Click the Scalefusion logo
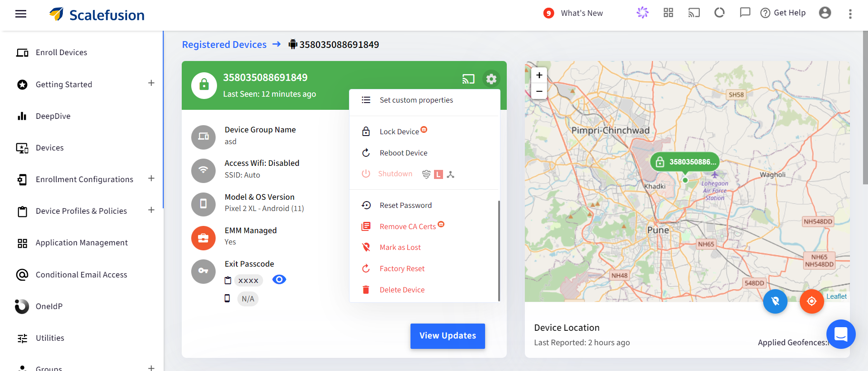Image resolution: width=868 pixels, height=371 pixels. point(97,15)
